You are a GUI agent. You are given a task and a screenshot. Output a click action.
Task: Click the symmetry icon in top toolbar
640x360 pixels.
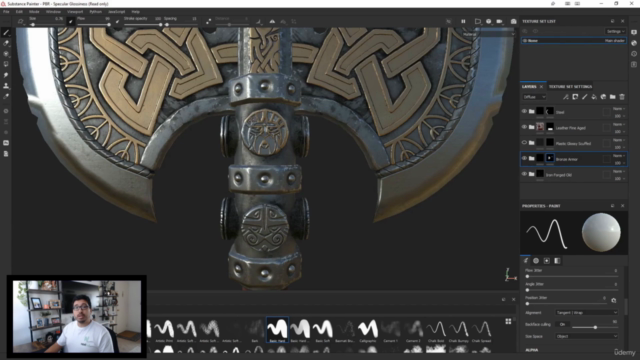pyautogui.click(x=272, y=21)
